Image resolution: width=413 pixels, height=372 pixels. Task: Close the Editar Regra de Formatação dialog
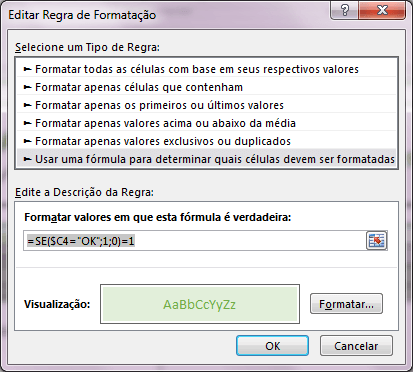382,11
